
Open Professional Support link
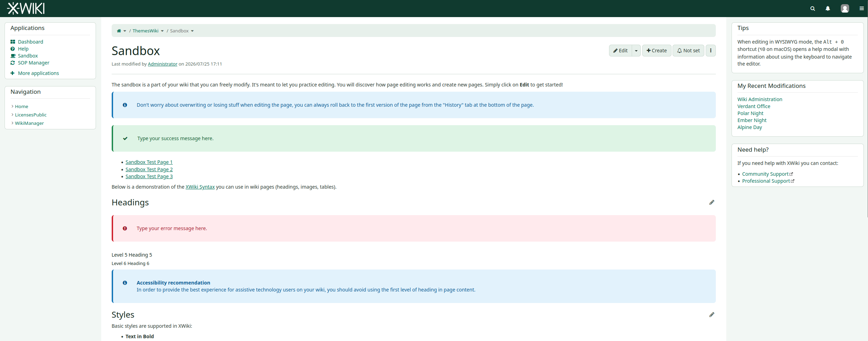(766, 181)
